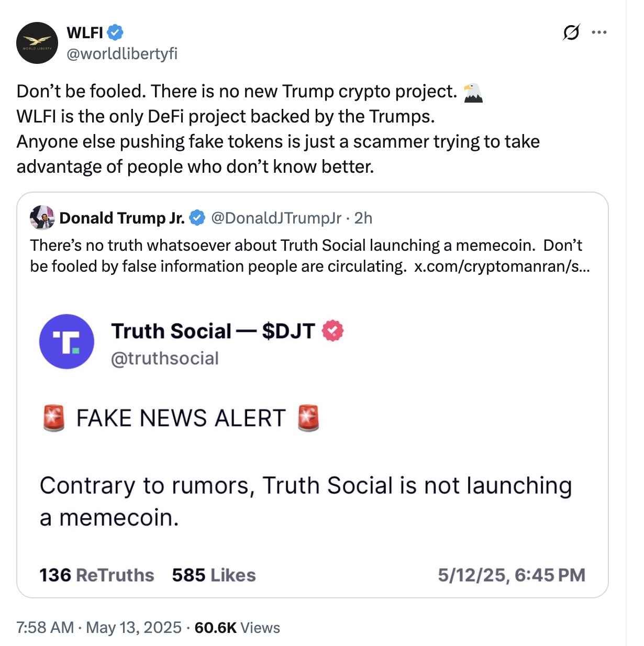The width and height of the screenshot is (644, 646).
Task: Click Donald Trump Jr.'s small avatar
Action: (42, 218)
